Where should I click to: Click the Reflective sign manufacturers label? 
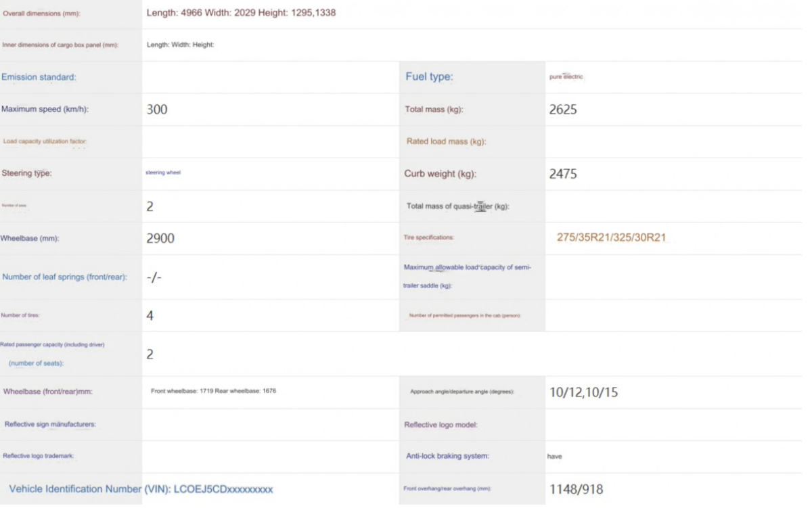[50, 424]
